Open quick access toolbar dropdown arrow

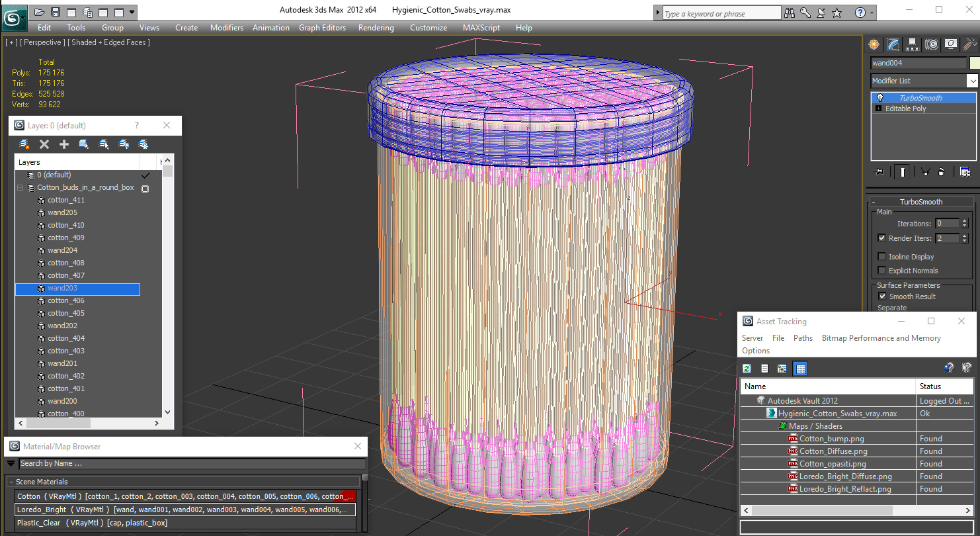tap(132, 12)
